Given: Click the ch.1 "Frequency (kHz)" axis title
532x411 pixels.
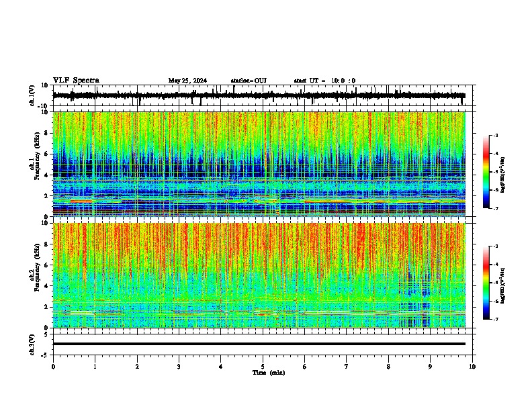Looking at the screenshot, I should click(x=37, y=156).
